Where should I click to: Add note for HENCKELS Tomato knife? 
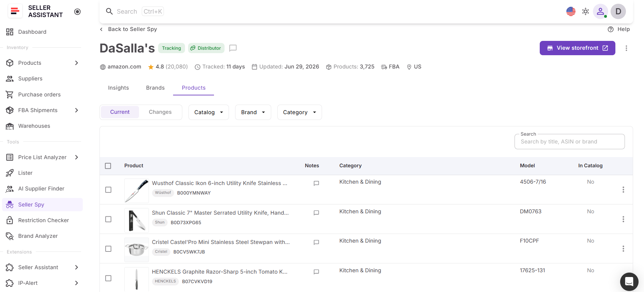click(x=316, y=272)
